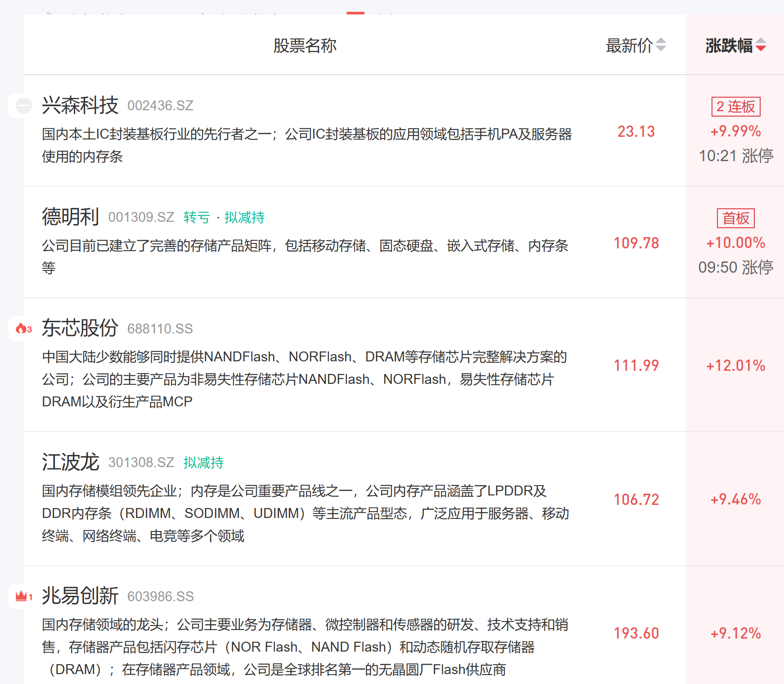Click the 最新价 header label
Viewport: 784px width, 684px height.
click(x=629, y=45)
